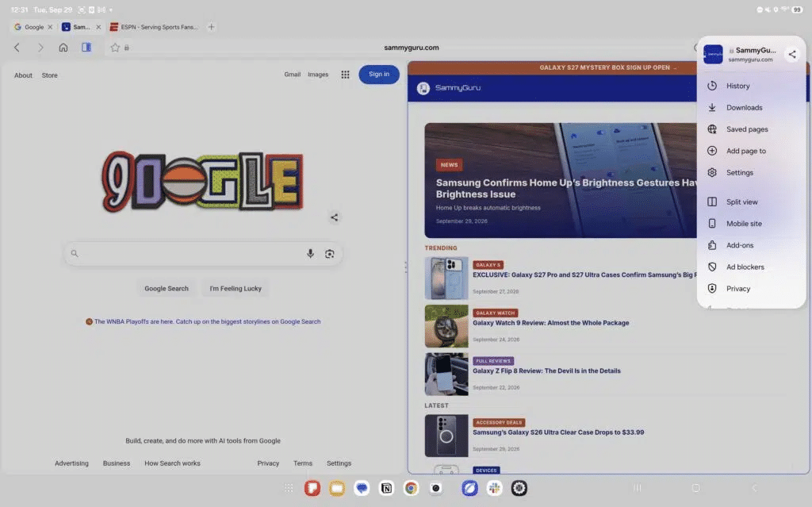812x507 pixels.
Task: Click the Google search input box
Action: coord(202,254)
